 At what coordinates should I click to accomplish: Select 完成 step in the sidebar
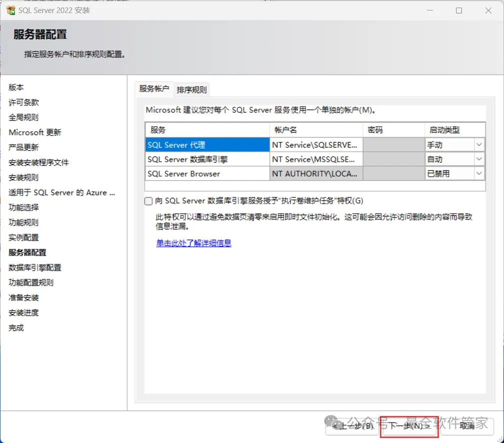coord(16,328)
